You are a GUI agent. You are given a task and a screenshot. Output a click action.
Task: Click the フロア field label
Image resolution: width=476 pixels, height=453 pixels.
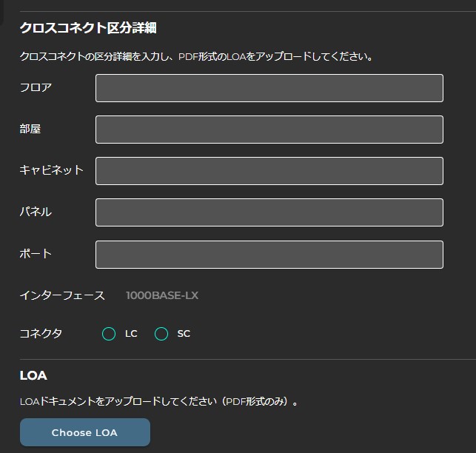(x=36, y=88)
